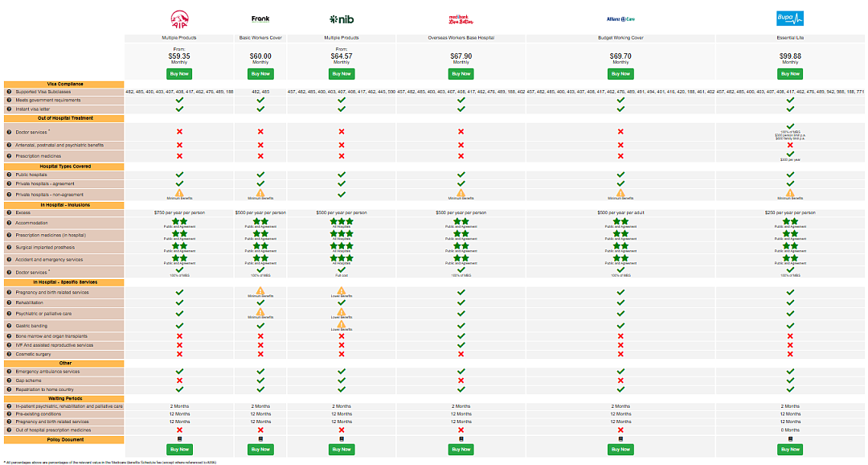Open help icon for Supported Visa Subclasses
Image resolution: width=868 pixels, height=465 pixels.
coord(9,92)
